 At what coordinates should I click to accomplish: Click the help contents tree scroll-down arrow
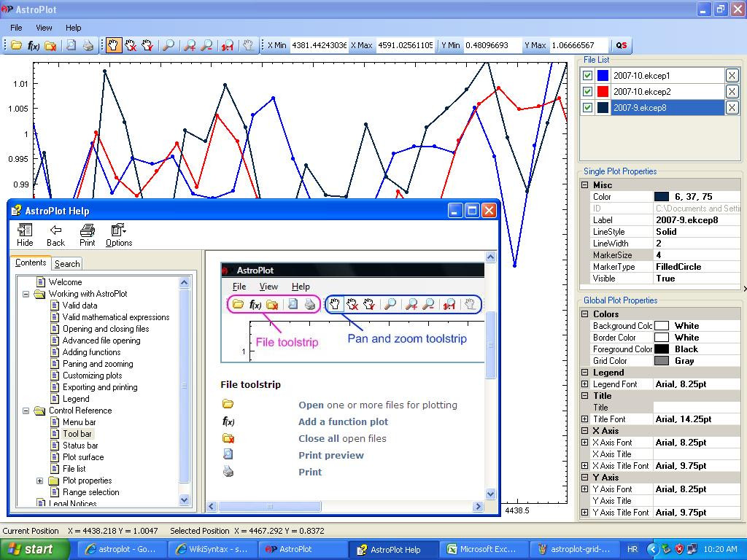185,499
